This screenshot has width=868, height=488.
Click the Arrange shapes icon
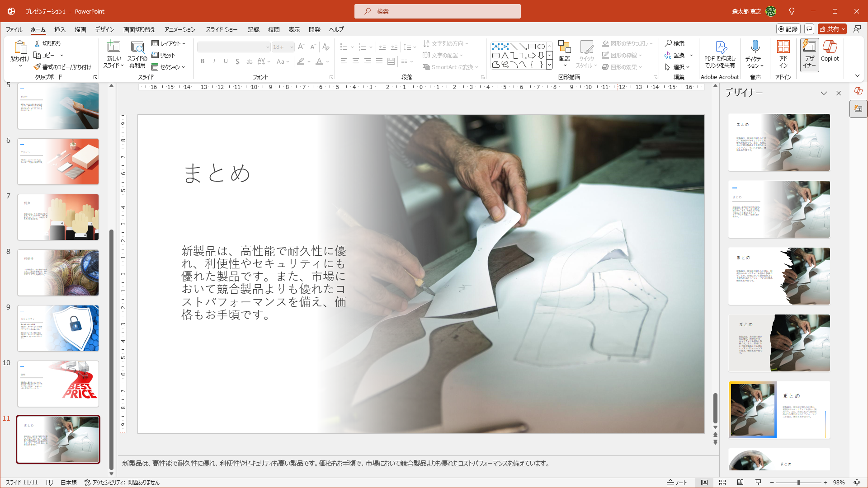pyautogui.click(x=564, y=47)
